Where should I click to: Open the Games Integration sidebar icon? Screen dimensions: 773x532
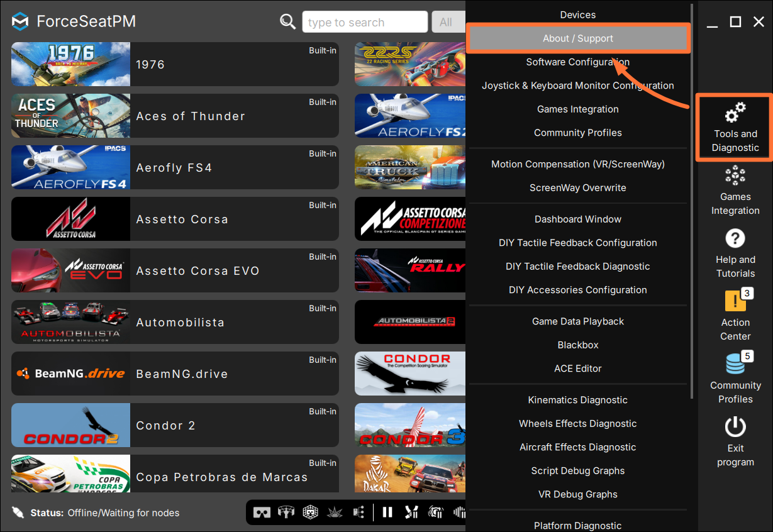pos(735,175)
